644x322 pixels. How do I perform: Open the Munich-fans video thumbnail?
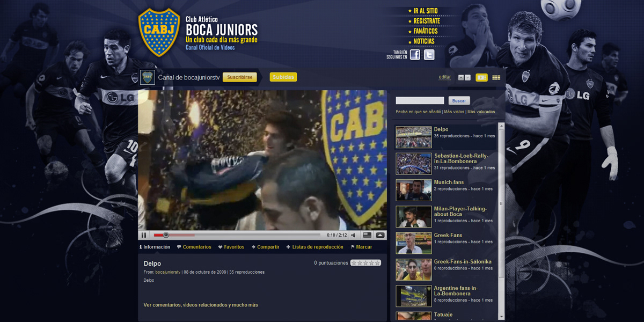pyautogui.click(x=414, y=190)
